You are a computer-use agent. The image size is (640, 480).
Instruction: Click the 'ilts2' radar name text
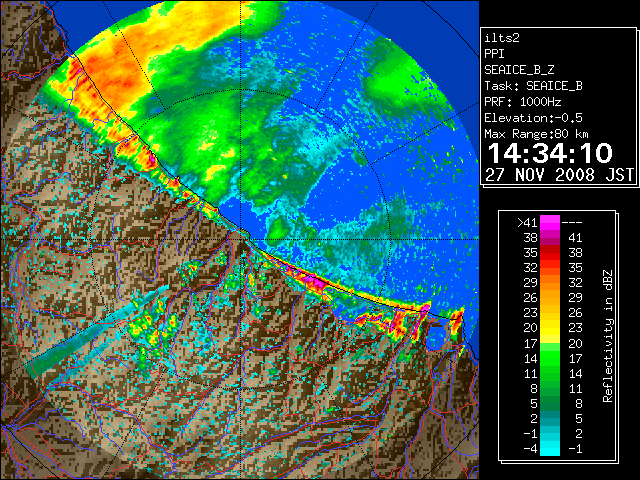(502, 38)
